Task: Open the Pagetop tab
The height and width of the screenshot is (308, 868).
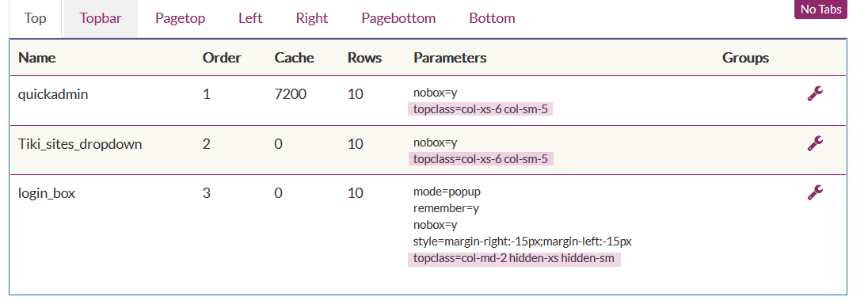Action: [x=180, y=18]
